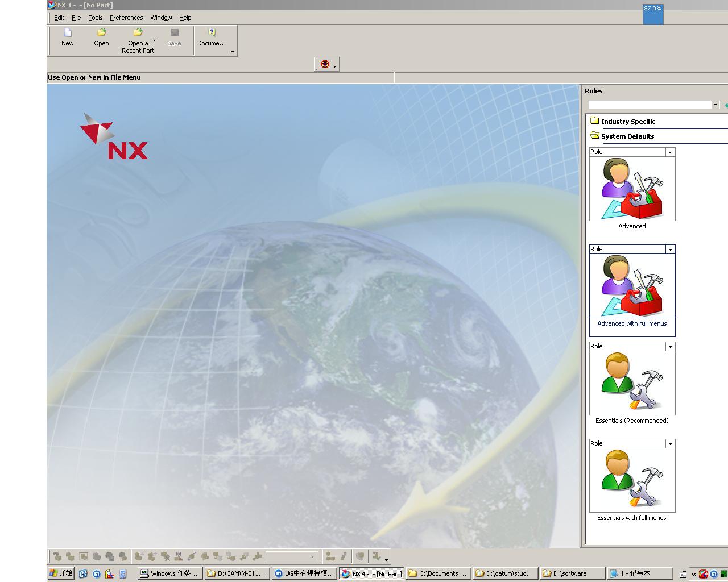Open the Role dropdown above the Advanced icon
728x582 pixels.
(670, 152)
